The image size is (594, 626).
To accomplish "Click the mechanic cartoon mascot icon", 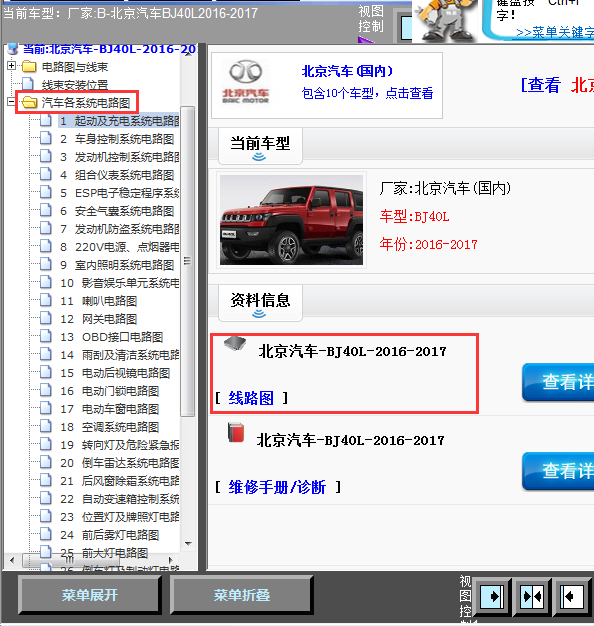I will [446, 20].
